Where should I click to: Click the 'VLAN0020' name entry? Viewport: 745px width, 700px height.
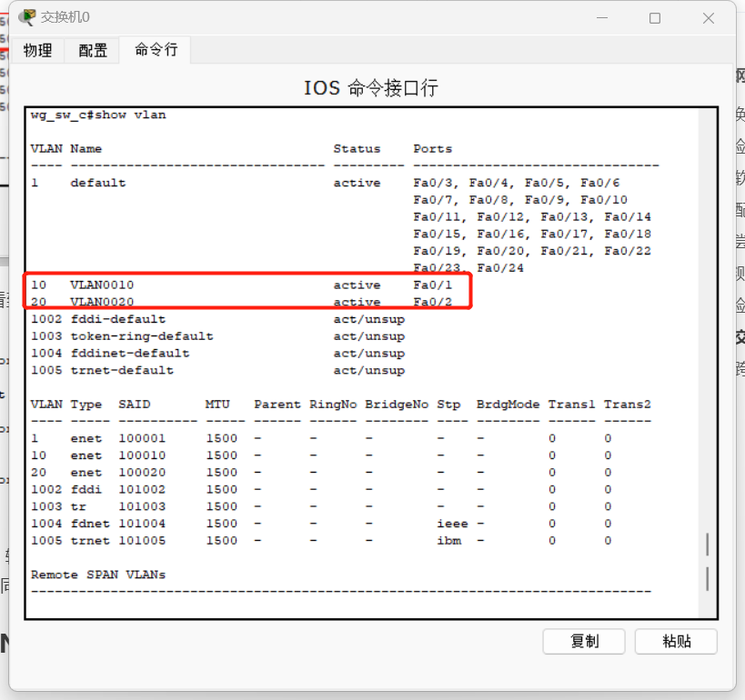102,302
